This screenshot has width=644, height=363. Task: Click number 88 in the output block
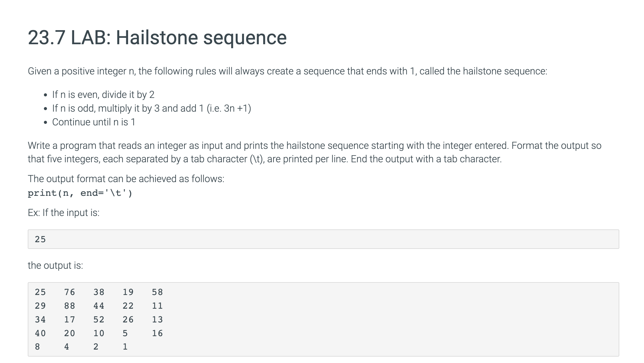tap(70, 306)
